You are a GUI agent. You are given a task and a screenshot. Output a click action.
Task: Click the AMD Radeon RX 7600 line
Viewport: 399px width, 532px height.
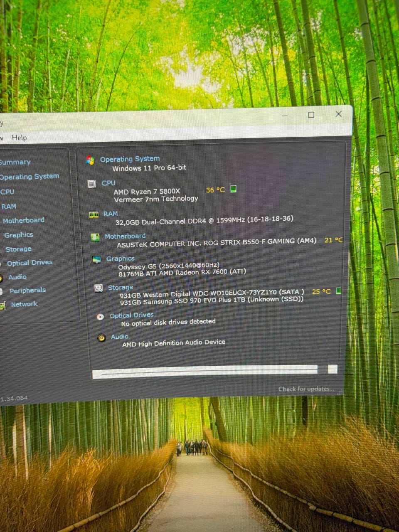coord(182,273)
